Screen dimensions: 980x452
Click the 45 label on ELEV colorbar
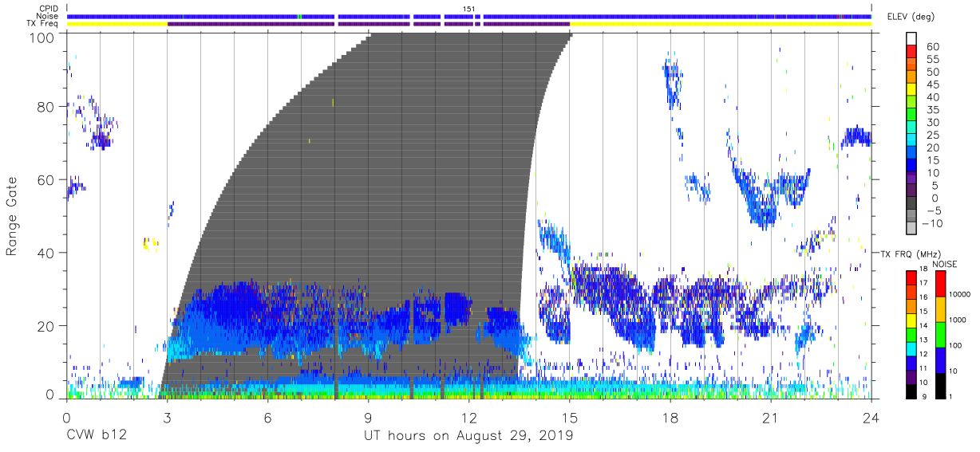934,85
